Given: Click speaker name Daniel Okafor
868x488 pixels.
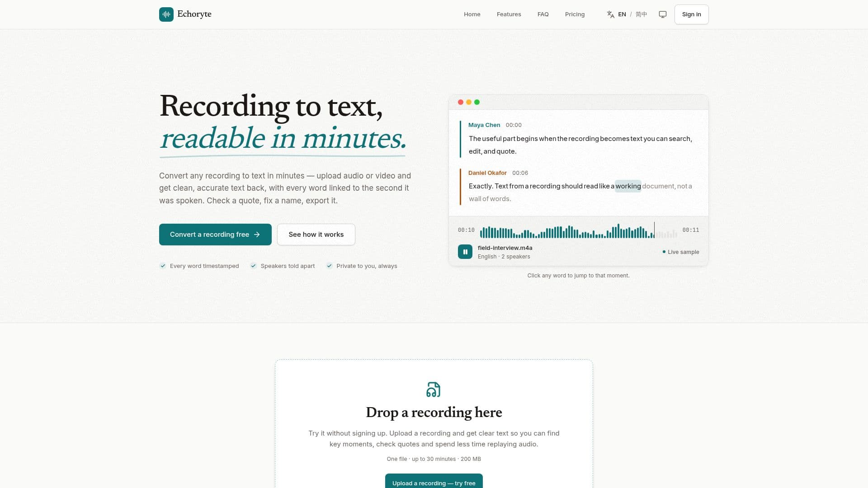Looking at the screenshot, I should [487, 173].
